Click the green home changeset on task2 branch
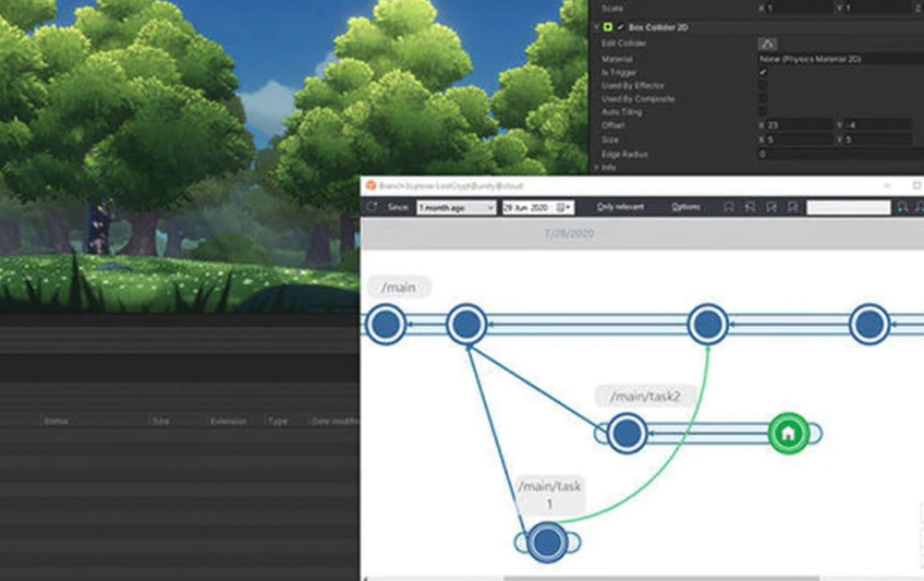The width and height of the screenshot is (924, 581). (x=788, y=434)
